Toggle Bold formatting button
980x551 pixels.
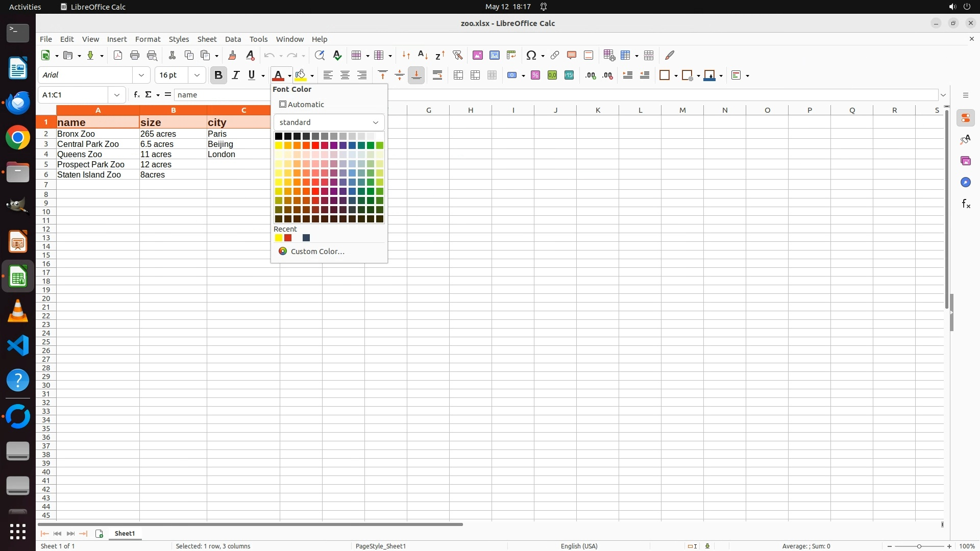(218, 76)
